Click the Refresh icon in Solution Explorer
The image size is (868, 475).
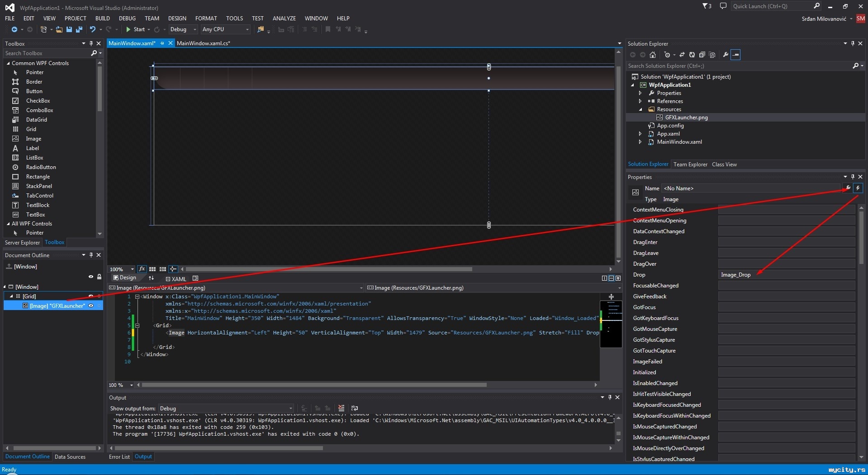click(692, 55)
